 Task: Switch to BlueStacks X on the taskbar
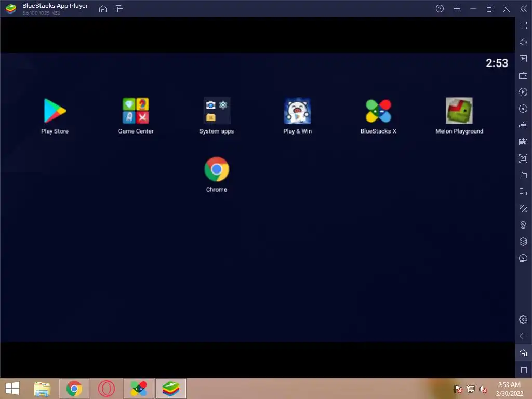pos(139,389)
